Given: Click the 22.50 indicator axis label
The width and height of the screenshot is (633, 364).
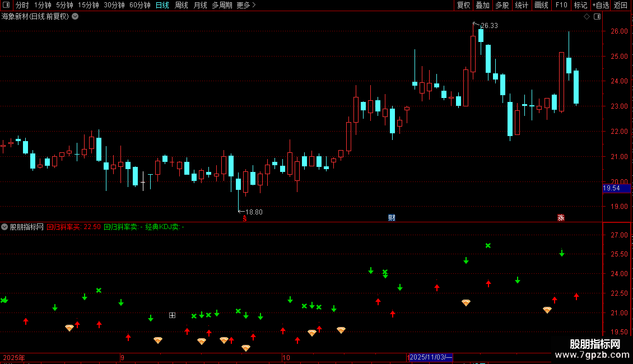Looking at the screenshot, I should click(x=619, y=293).
